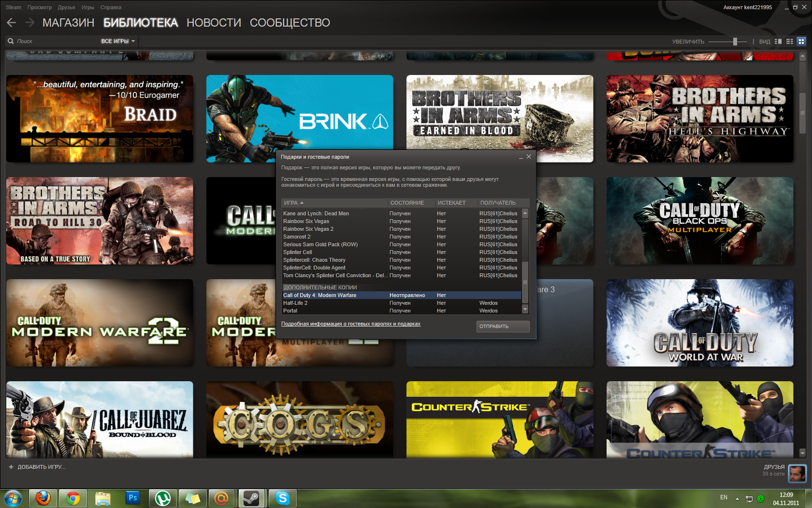This screenshot has height=508, width=812.
Task: Go back with the left arrow
Action: tap(12, 23)
